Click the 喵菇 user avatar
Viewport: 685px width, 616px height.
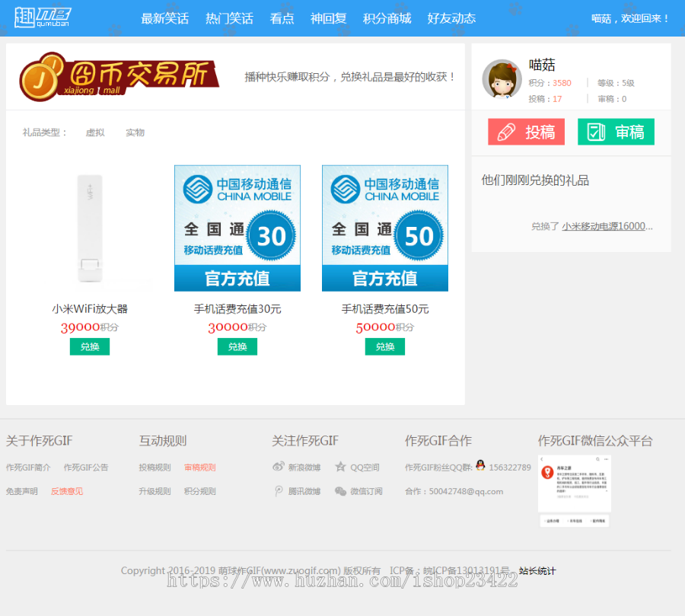(502, 78)
